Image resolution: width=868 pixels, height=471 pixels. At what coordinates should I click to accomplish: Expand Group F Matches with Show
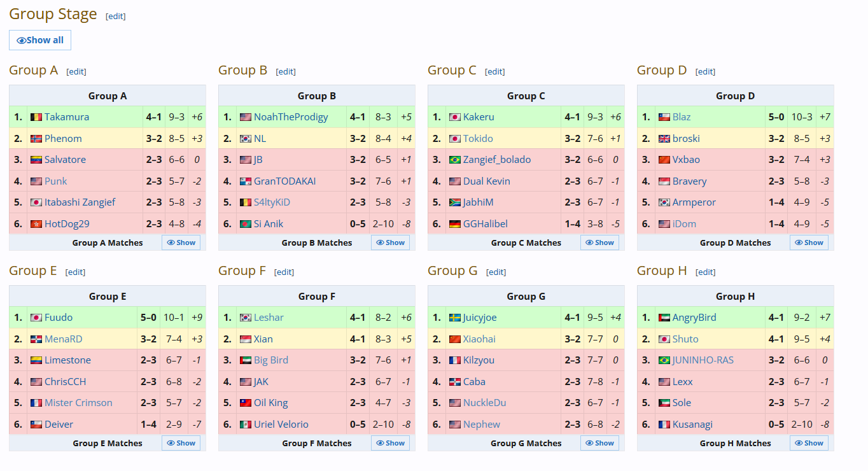click(x=390, y=443)
